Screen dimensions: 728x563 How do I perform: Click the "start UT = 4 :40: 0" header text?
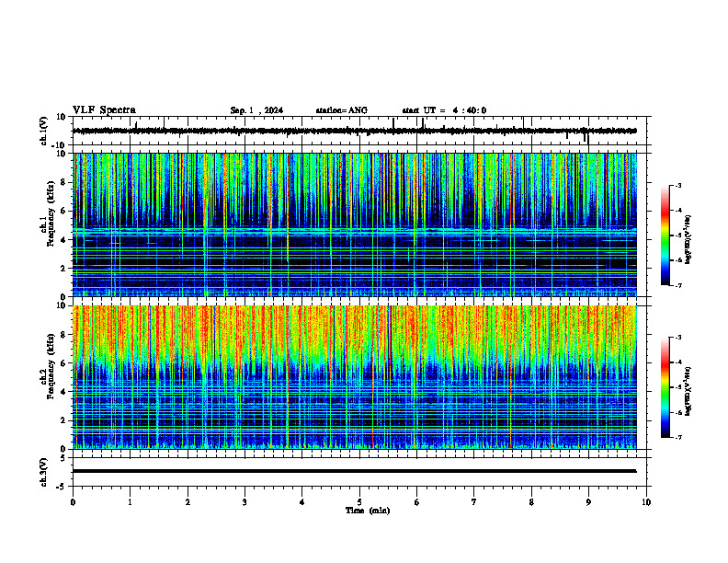444,110
